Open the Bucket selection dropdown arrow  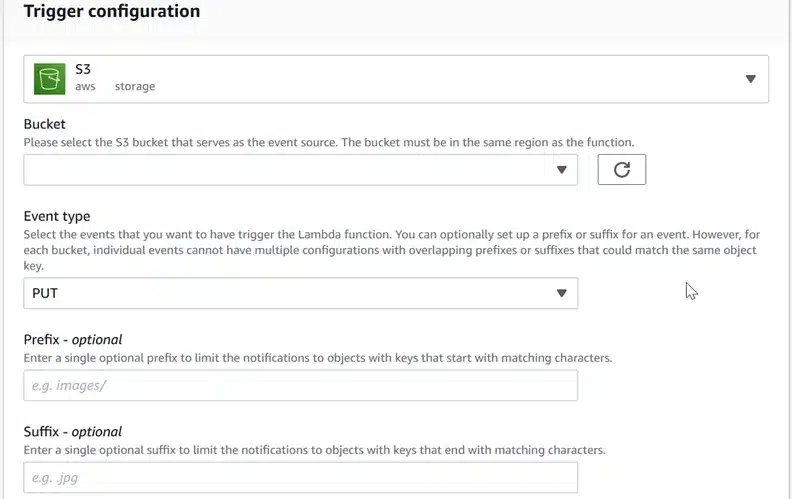click(x=562, y=170)
